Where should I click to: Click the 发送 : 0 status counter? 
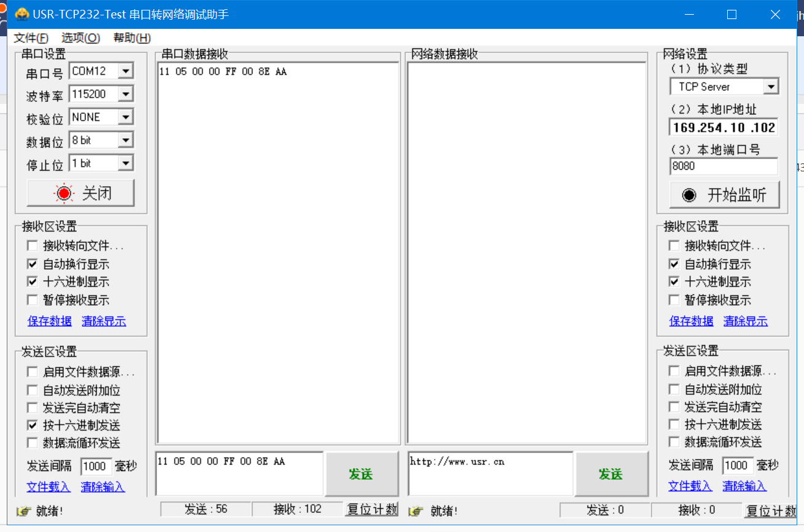pyautogui.click(x=605, y=510)
